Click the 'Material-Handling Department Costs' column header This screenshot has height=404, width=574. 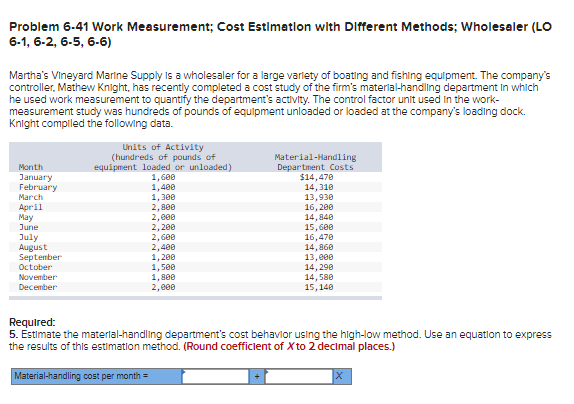click(x=316, y=162)
